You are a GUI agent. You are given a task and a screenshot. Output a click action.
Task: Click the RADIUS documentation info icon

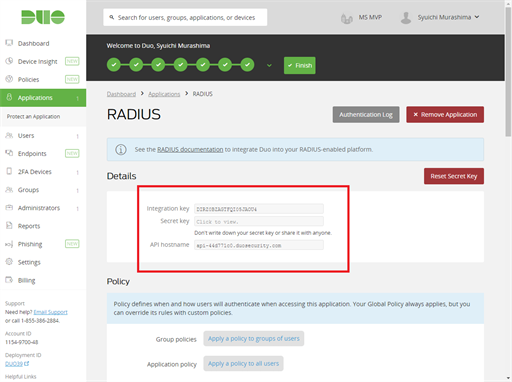[x=121, y=149]
